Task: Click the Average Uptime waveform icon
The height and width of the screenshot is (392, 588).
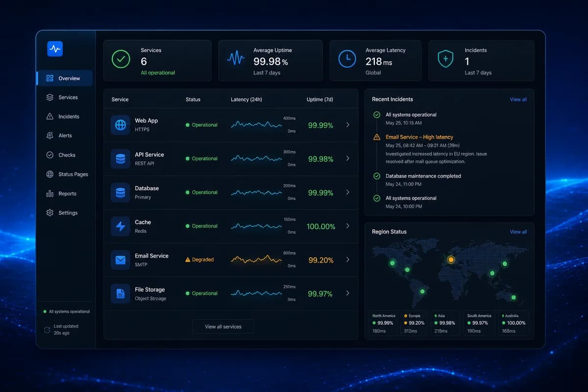Action: click(236, 59)
